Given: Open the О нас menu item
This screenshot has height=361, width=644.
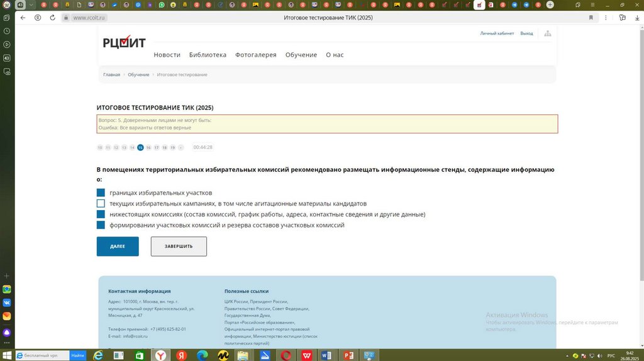Looking at the screenshot, I should (335, 55).
